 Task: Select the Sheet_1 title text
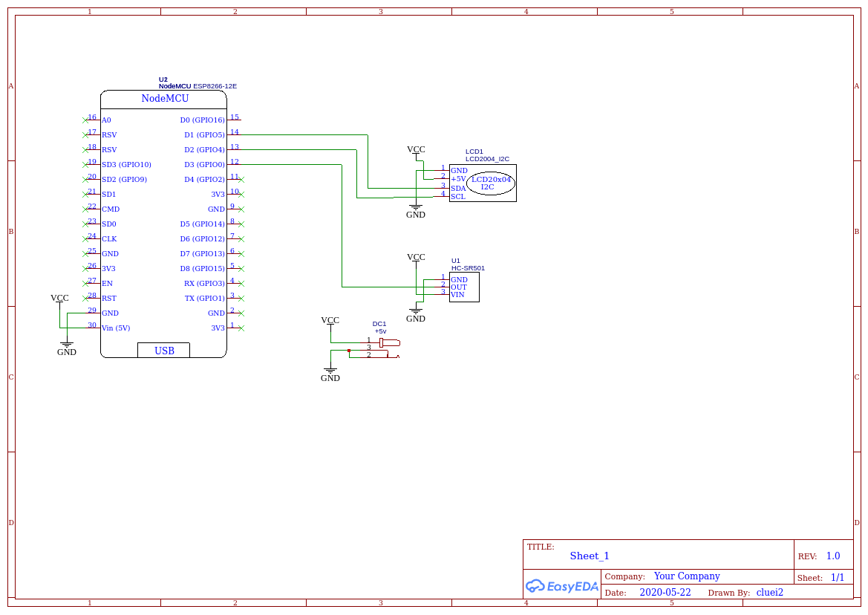(x=590, y=556)
